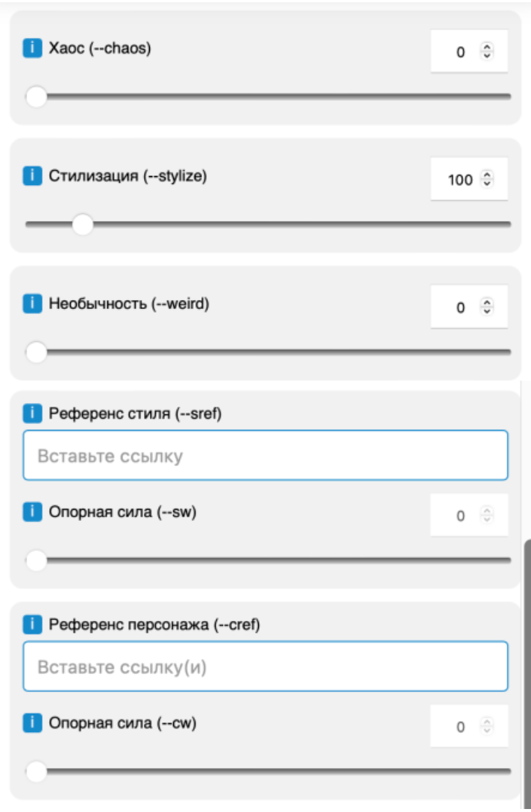The width and height of the screenshot is (531, 812).
Task: Click the stylize number field showing 100
Action: coord(459,180)
